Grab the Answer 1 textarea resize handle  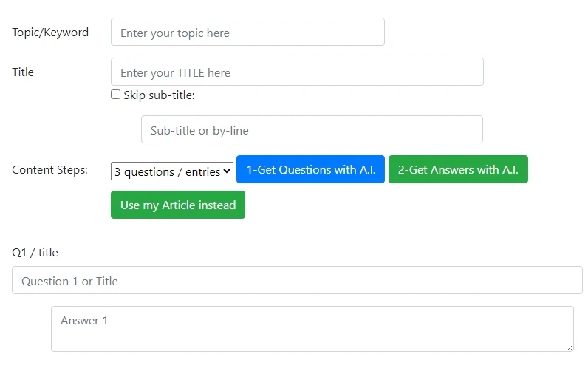(x=570, y=347)
